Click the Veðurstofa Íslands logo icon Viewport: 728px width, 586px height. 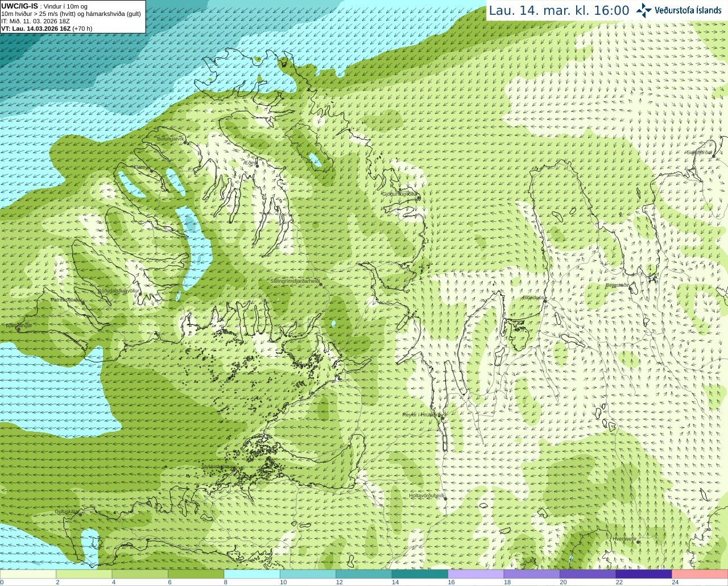pyautogui.click(x=644, y=10)
